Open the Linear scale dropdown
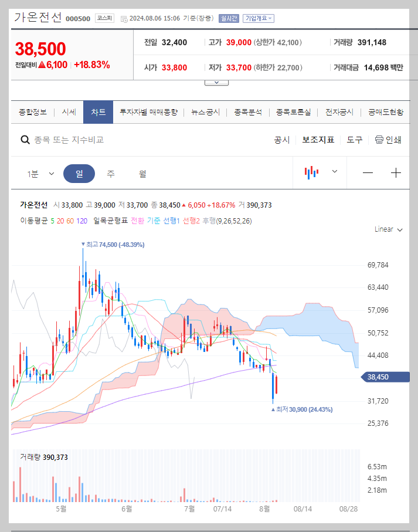The width and height of the screenshot is (418, 532). click(x=386, y=229)
